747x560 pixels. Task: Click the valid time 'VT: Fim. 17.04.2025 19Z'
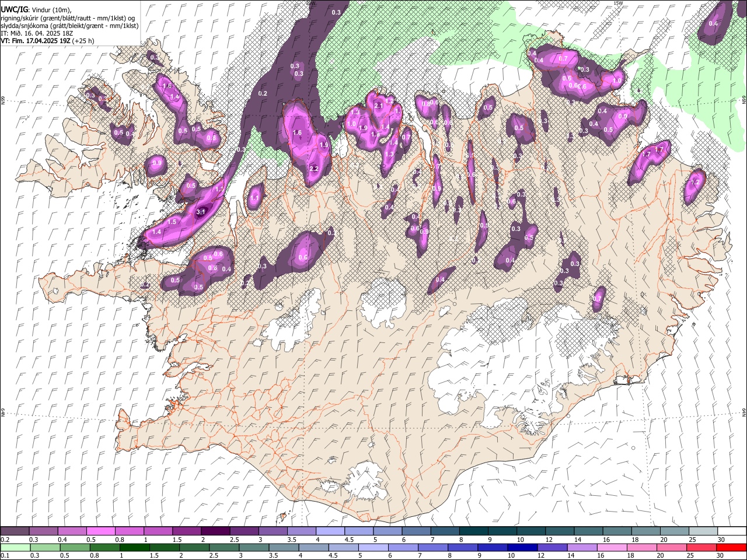point(36,41)
